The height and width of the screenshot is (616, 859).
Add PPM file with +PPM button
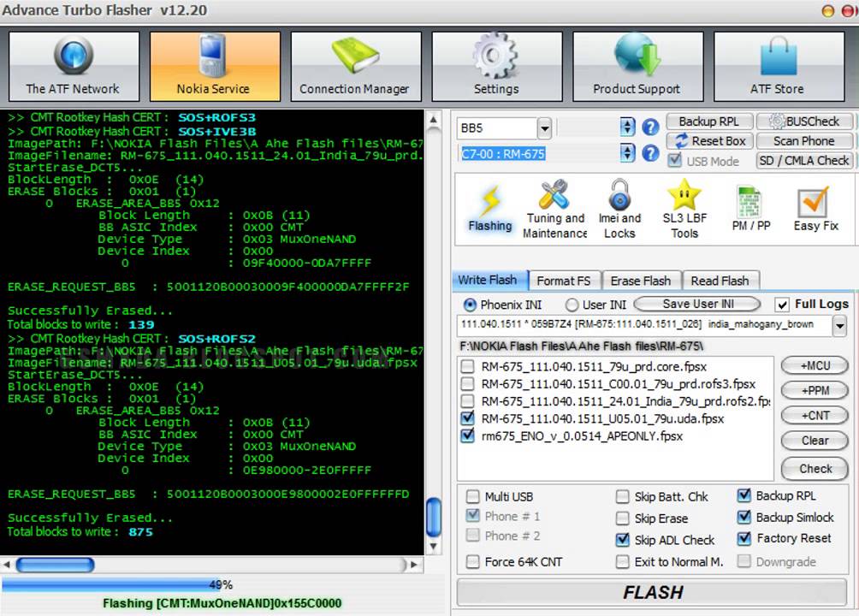point(815,390)
